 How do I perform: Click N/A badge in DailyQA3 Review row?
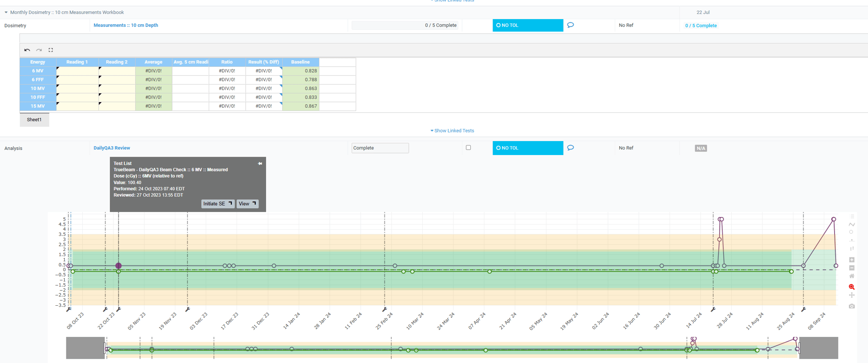(x=701, y=148)
